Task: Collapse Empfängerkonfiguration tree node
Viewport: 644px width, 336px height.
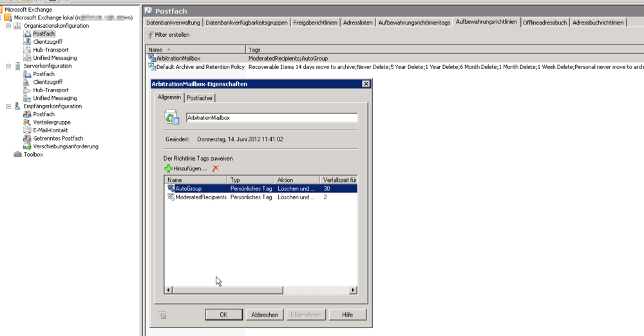Action: pyautogui.click(x=8, y=106)
